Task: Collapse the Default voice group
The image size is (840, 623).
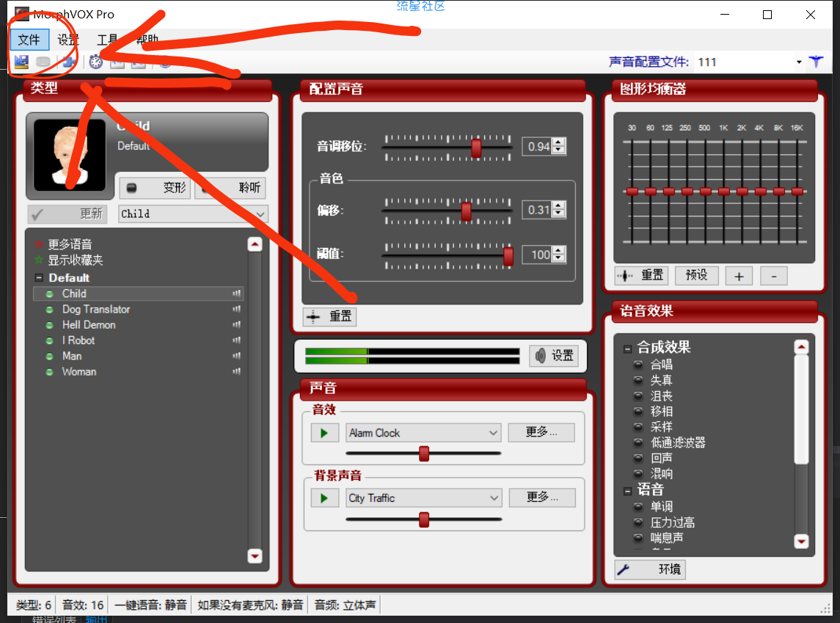Action: tap(39, 278)
